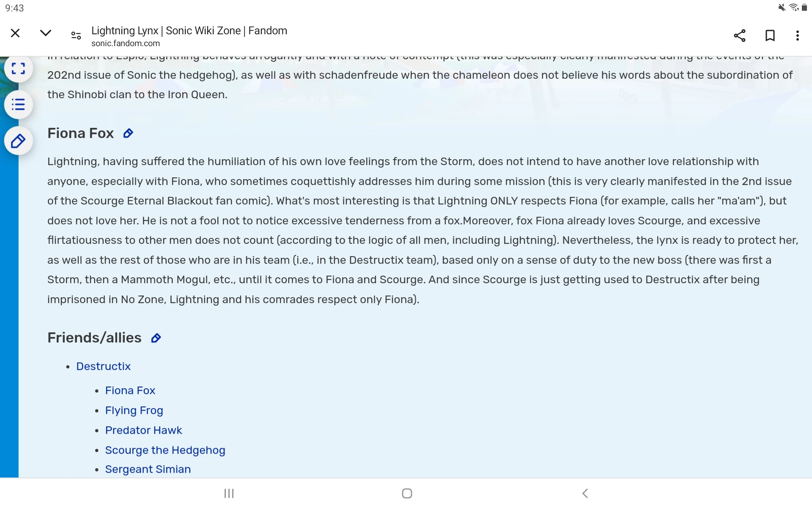Tap the sonic.fandom.com address label
Image resolution: width=812 pixels, height=508 pixels.
[x=126, y=43]
